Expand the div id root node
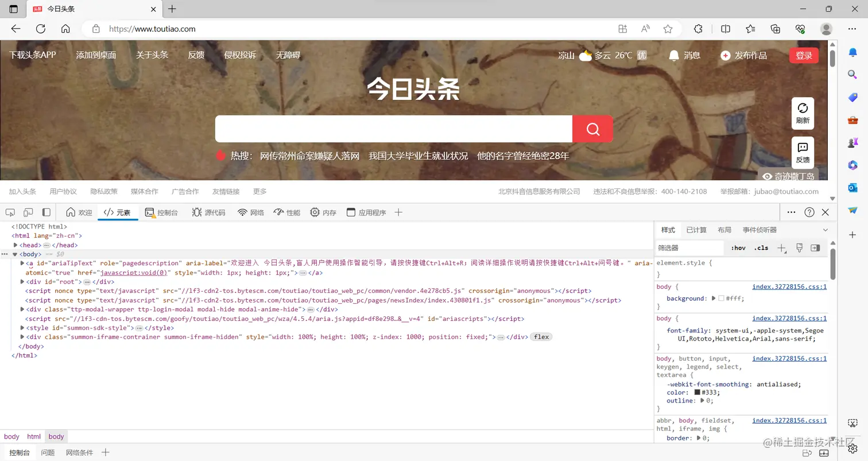Screen dimensions: 868x461 22,282
